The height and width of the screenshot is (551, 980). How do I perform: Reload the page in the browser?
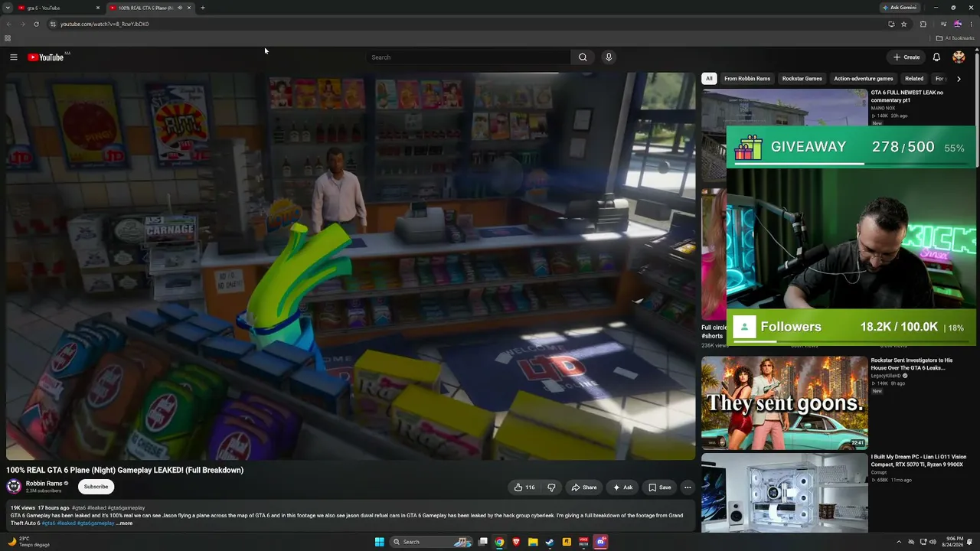(36, 24)
